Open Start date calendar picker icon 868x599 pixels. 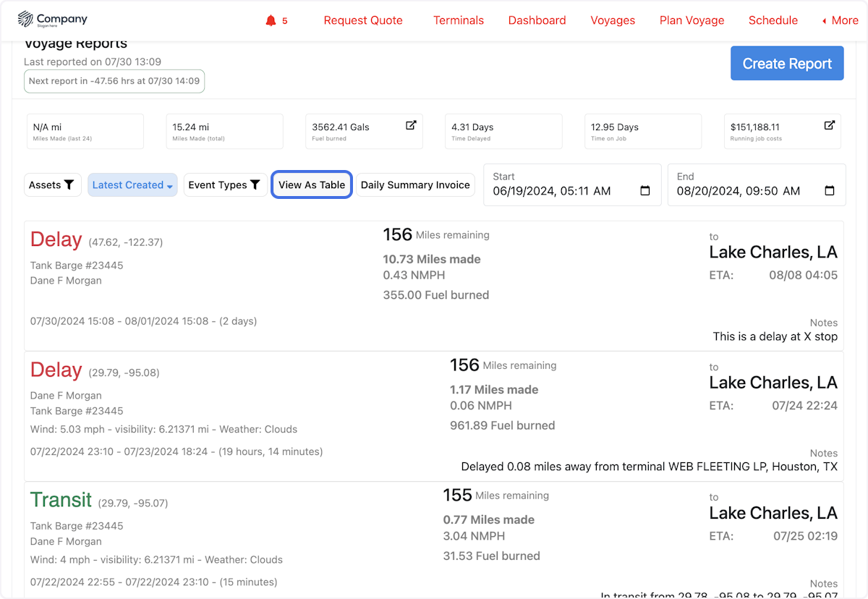click(x=645, y=191)
